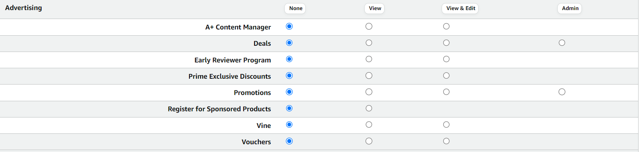Set A+ Content Manager to View
The height and width of the screenshot is (152, 644).
pyautogui.click(x=369, y=26)
